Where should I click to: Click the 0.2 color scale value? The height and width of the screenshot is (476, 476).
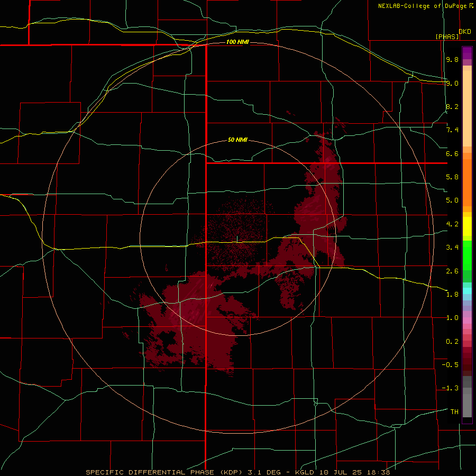452,342
